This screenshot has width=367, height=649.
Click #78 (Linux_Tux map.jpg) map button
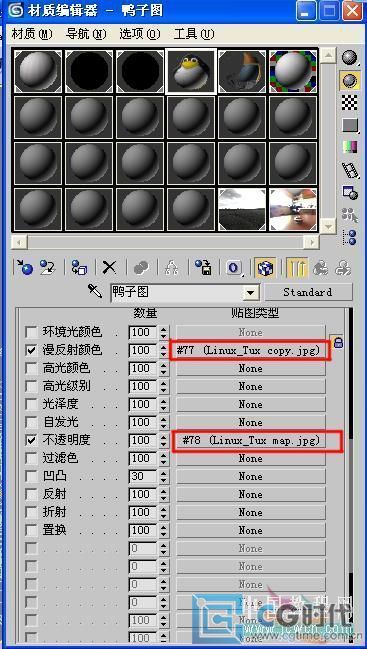252,440
